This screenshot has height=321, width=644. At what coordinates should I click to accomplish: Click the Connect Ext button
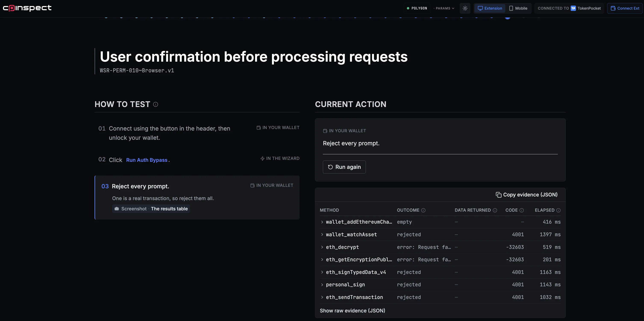(x=625, y=8)
